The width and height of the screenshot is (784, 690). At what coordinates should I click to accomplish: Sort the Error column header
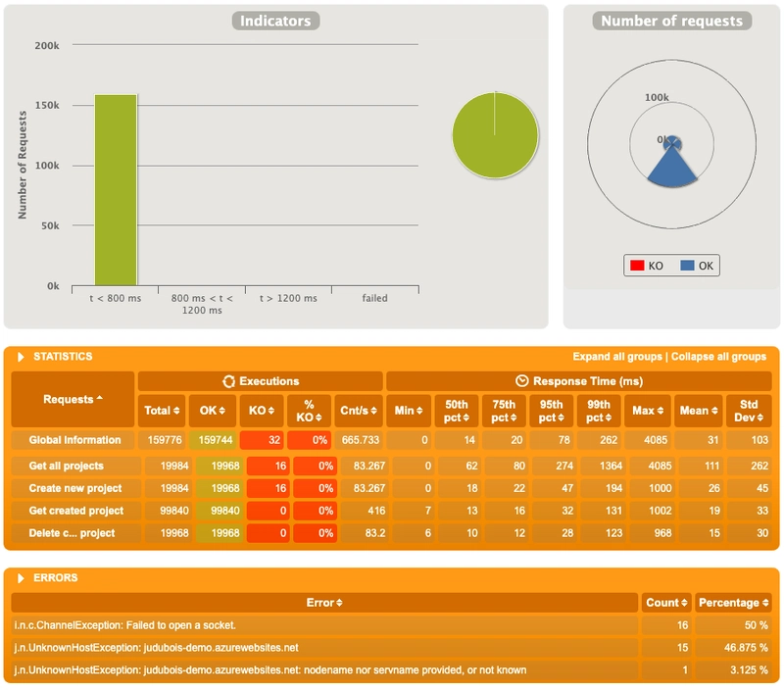324,603
